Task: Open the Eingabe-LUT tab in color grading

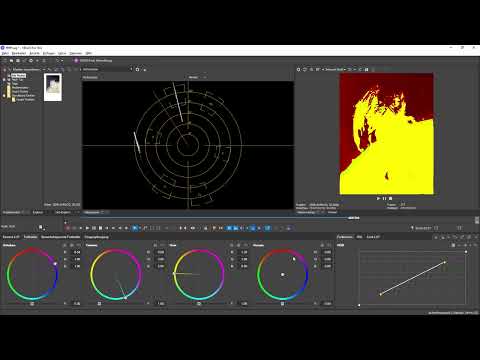Action: point(11,237)
